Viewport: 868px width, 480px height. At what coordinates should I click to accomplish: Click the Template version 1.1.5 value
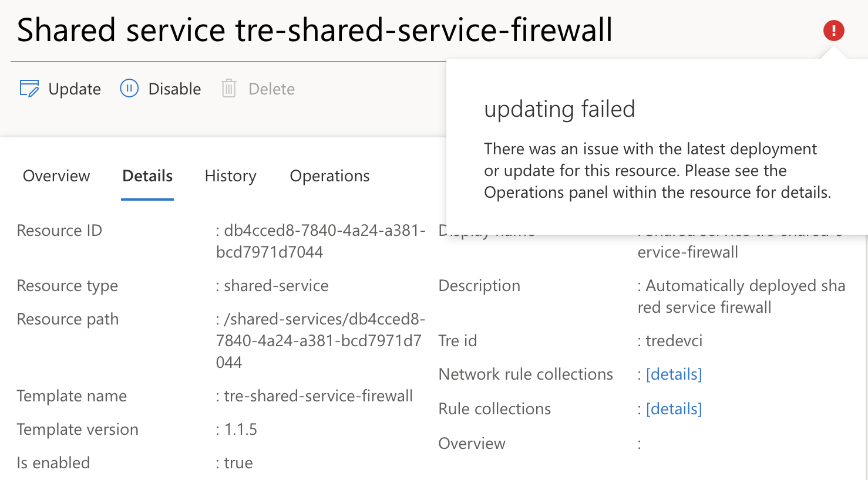click(x=243, y=429)
